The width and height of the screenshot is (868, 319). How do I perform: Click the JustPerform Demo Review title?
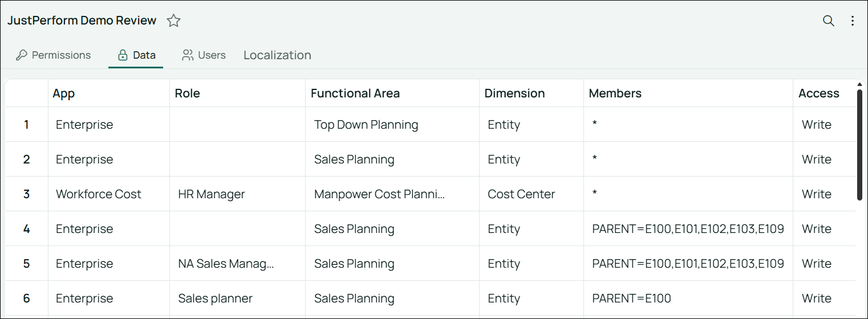[82, 21]
